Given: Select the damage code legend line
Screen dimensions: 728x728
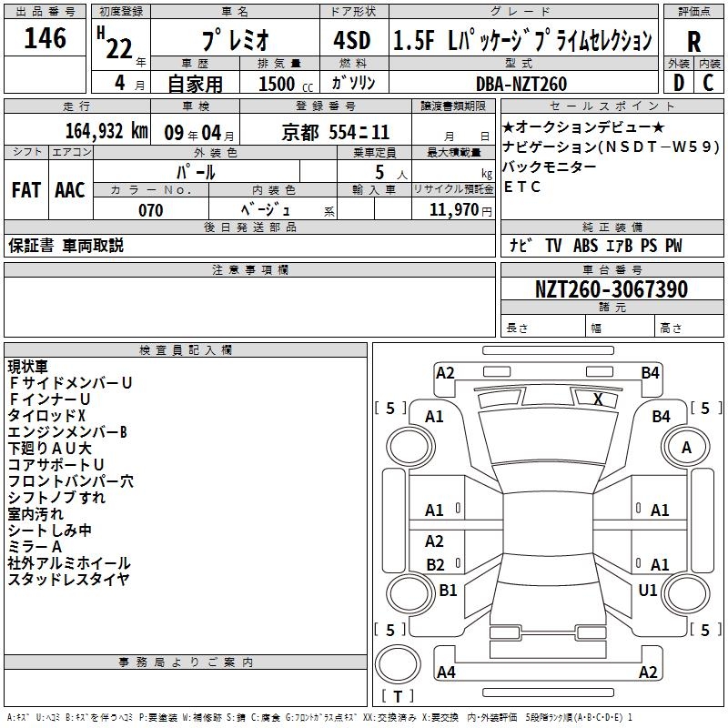Looking at the screenshot, I should 319,718.
